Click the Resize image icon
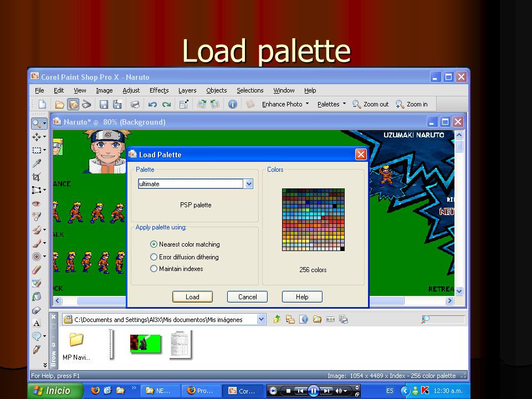532x399 pixels. 184,104
